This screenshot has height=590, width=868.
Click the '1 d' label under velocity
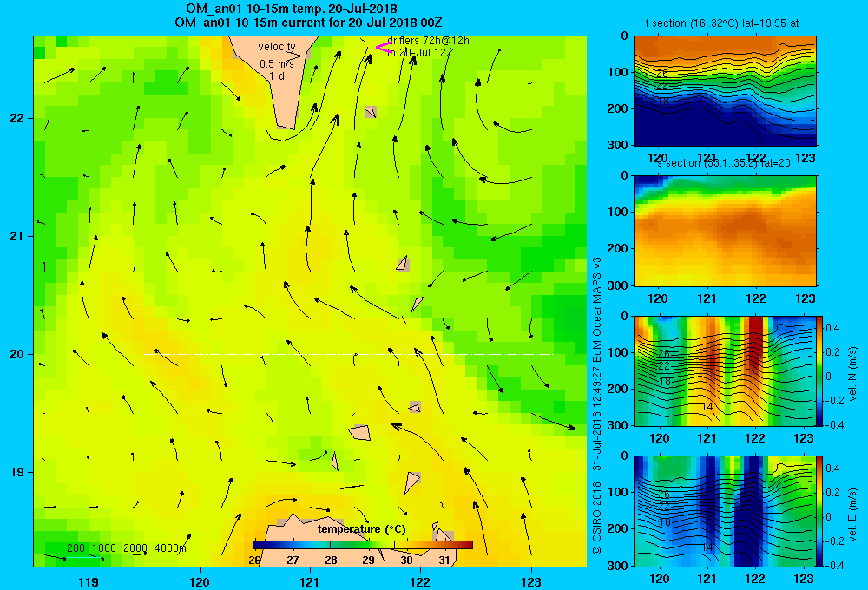[277, 75]
